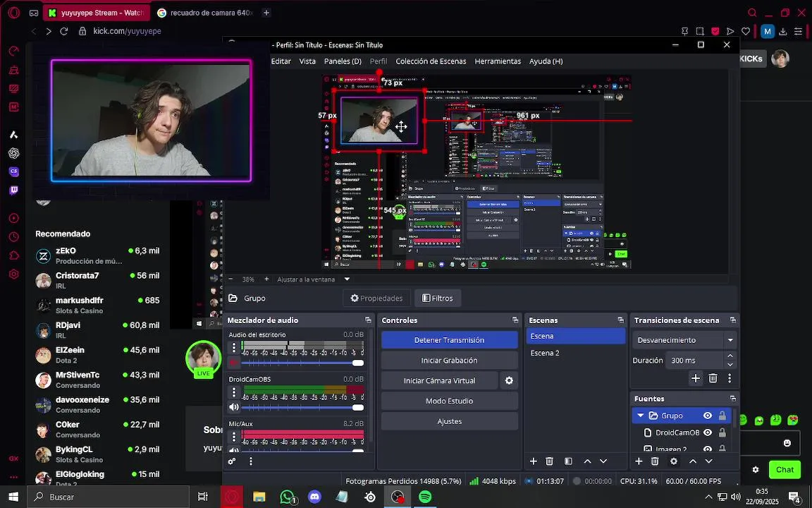Undock the Mezclador de audio panel
The height and width of the screenshot is (508, 812).
coord(368,320)
